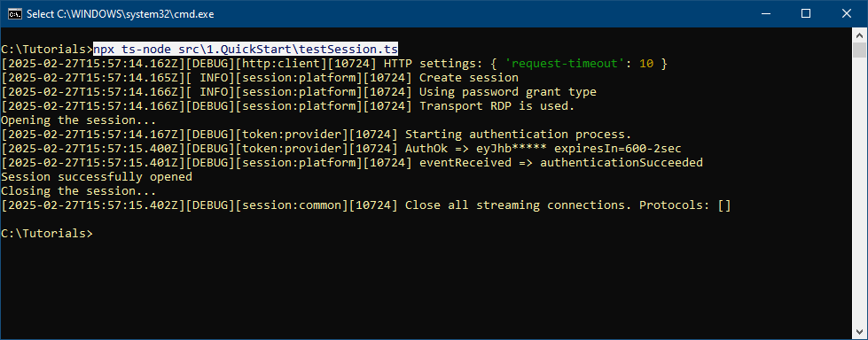Click the vertical scrollbar thumb
The width and height of the screenshot is (868, 340).
(x=859, y=50)
